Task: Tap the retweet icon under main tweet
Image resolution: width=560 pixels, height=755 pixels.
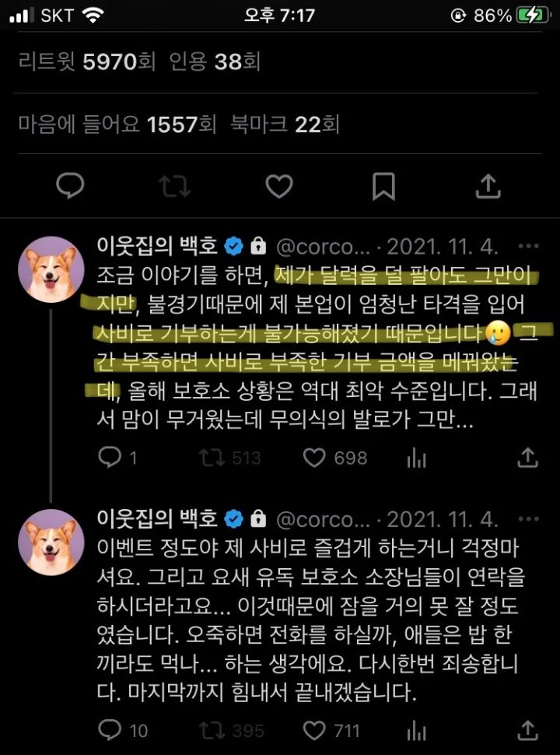Action: click(x=175, y=186)
